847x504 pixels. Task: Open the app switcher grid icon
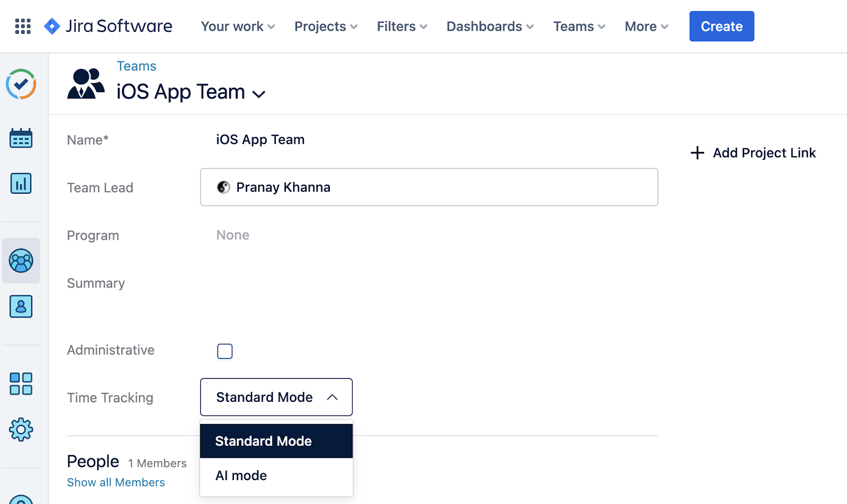click(x=22, y=26)
